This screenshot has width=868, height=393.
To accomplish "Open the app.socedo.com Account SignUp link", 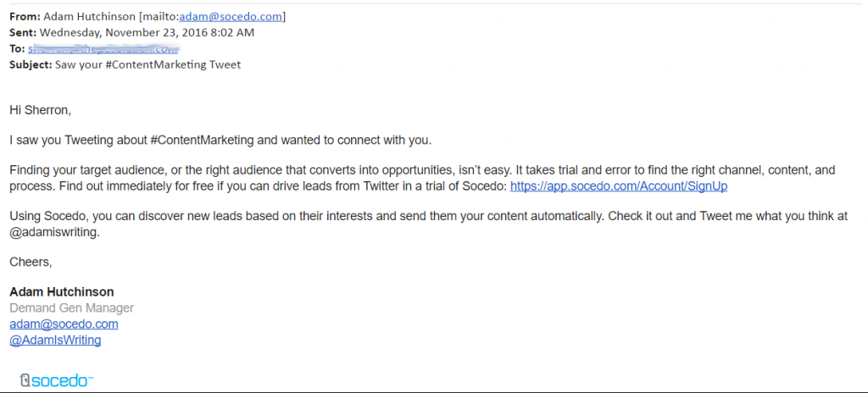I will 618,186.
